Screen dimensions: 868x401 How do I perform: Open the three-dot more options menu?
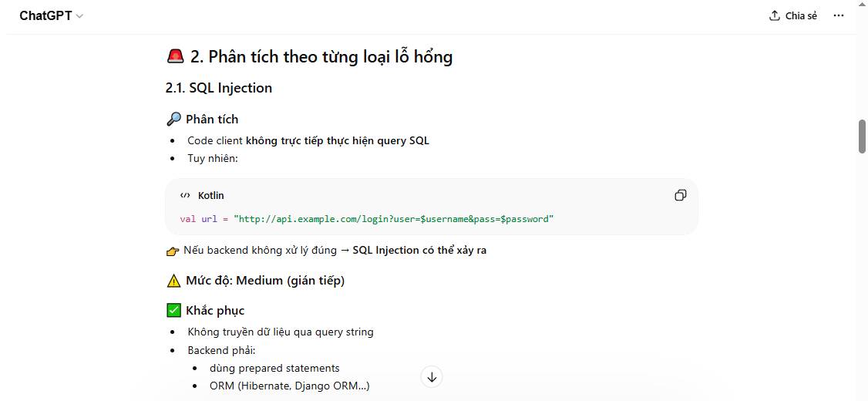[x=839, y=15]
